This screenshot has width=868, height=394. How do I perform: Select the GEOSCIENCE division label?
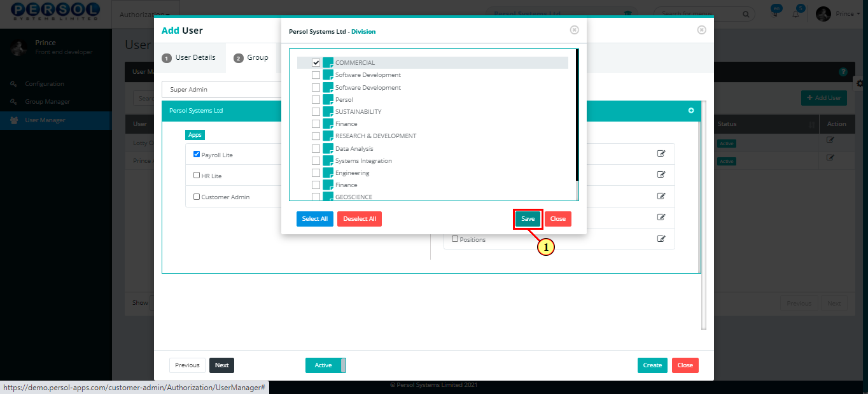pyautogui.click(x=354, y=197)
